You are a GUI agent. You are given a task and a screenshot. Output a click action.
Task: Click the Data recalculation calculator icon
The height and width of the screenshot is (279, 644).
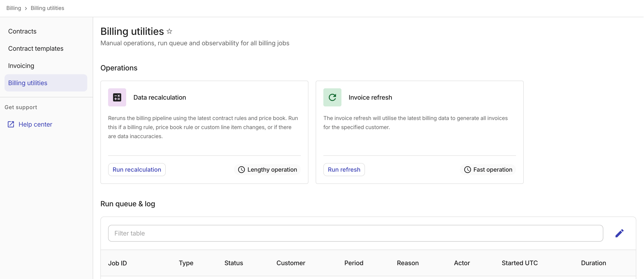coord(117,97)
